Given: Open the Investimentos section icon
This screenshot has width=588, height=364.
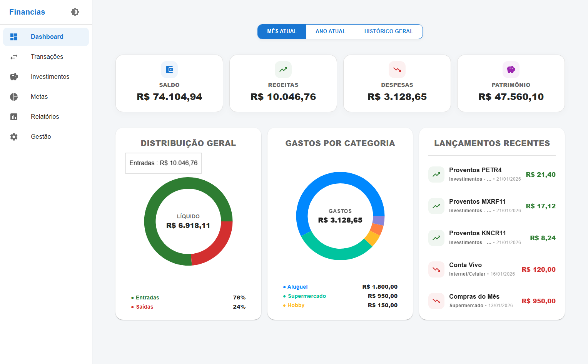Looking at the screenshot, I should [14, 76].
